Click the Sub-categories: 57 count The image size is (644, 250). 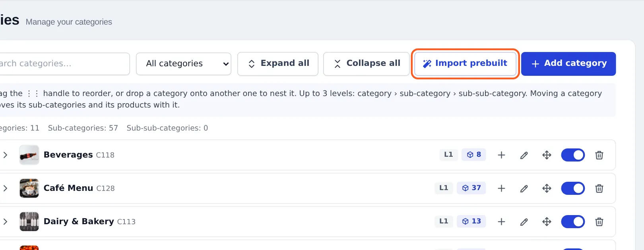click(x=83, y=128)
